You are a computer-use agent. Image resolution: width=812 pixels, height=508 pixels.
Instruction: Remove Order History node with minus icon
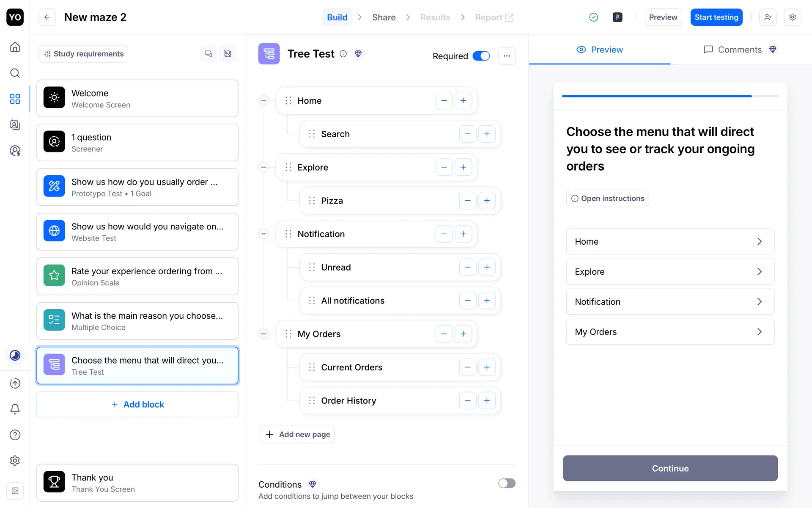(x=467, y=400)
